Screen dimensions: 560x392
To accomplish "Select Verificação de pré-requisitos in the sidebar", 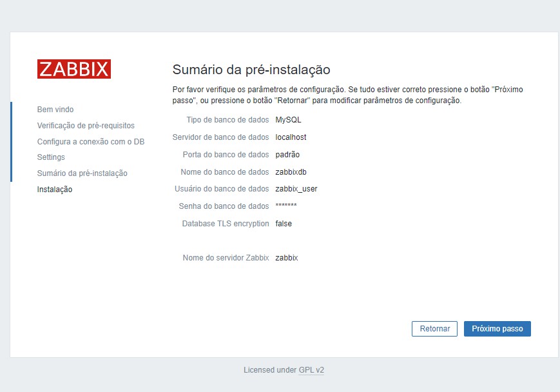I will coord(87,125).
